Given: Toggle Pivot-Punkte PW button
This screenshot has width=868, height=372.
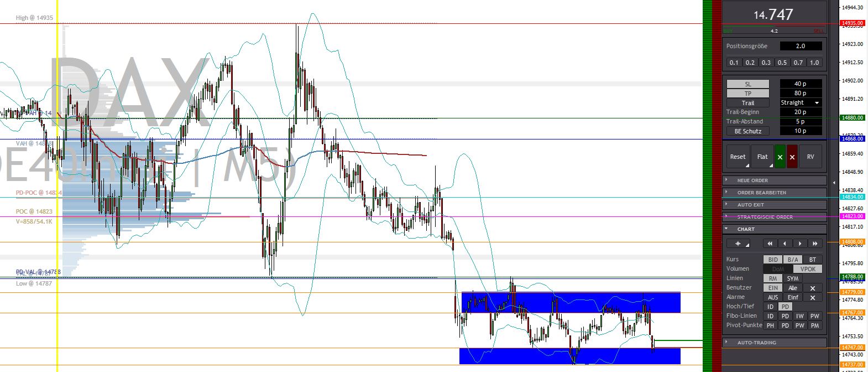Looking at the screenshot, I should point(800,325).
